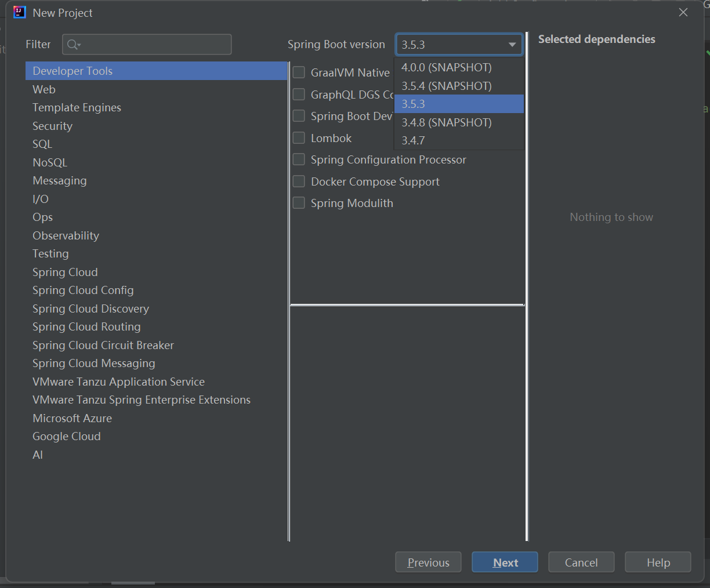Select the I/O category
This screenshot has width=710, height=588.
pos(156,199)
